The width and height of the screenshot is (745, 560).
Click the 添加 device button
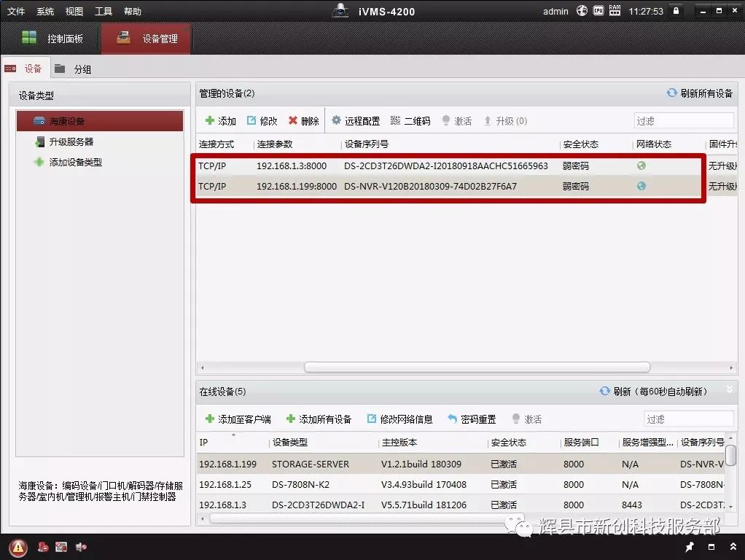220,121
